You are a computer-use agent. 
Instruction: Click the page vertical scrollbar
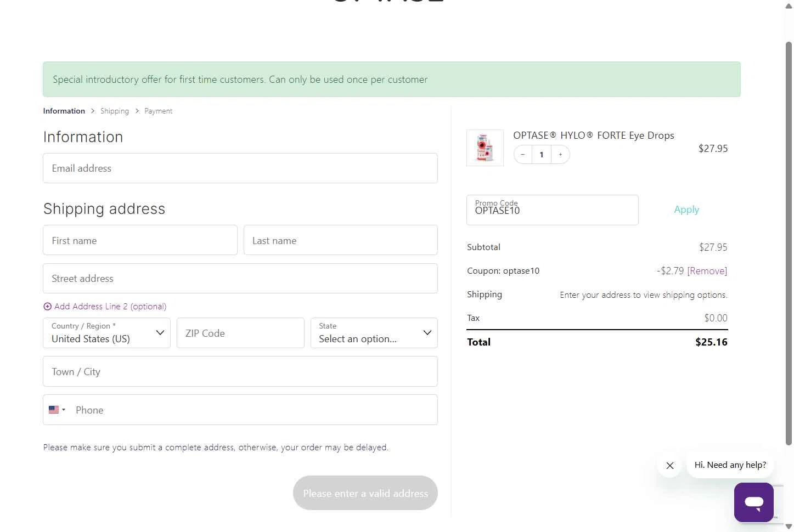(789, 244)
